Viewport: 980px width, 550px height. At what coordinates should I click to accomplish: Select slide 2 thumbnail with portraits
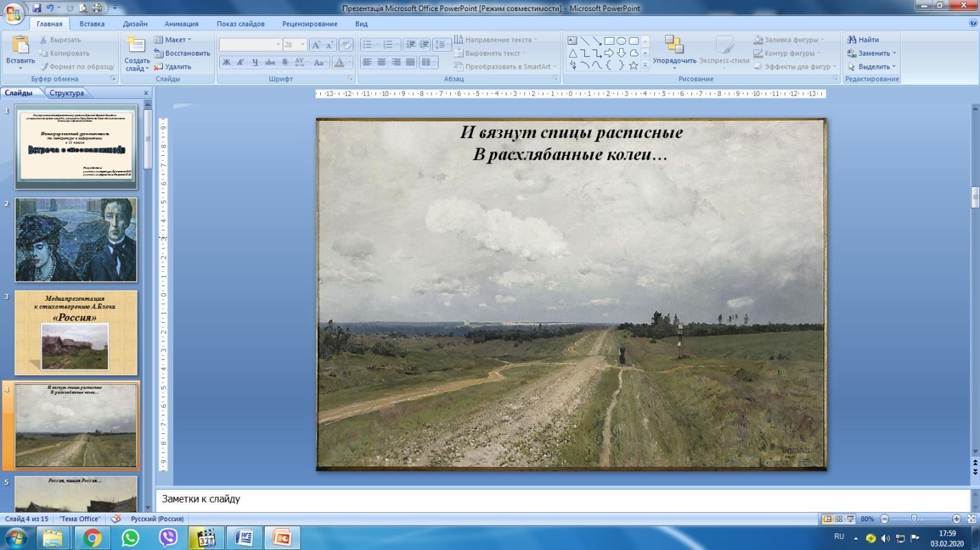(x=76, y=240)
